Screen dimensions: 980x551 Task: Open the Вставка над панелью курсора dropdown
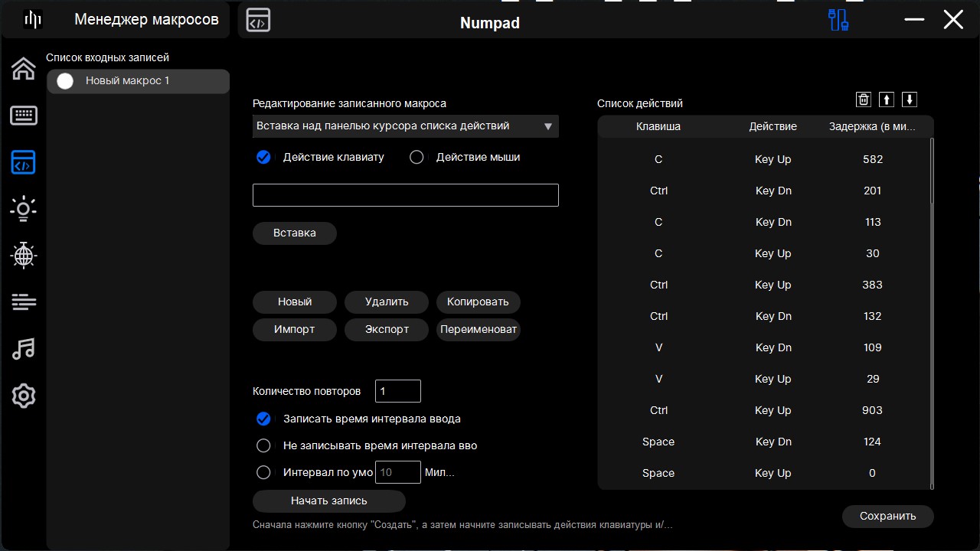[x=406, y=126]
